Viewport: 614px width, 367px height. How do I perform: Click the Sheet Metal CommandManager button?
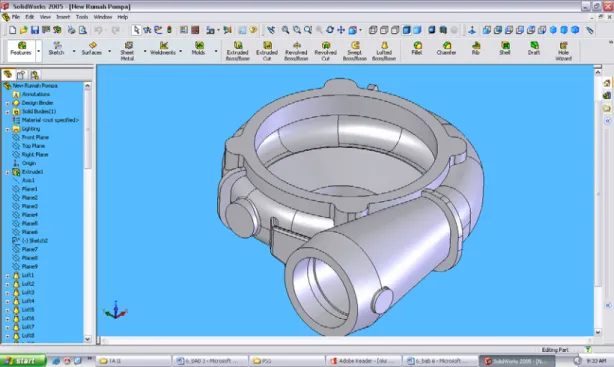127,51
